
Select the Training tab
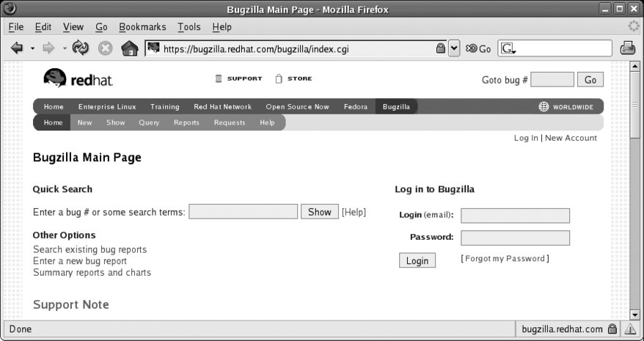pyautogui.click(x=165, y=107)
